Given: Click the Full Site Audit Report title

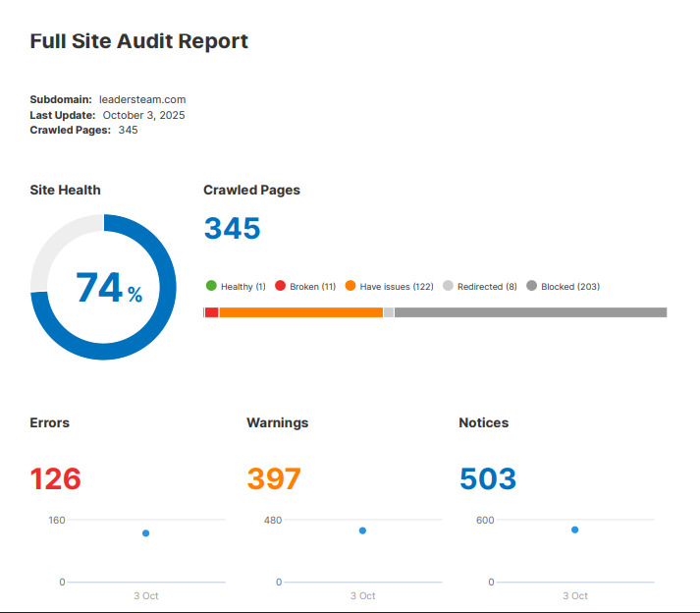Looking at the screenshot, I should tap(138, 41).
